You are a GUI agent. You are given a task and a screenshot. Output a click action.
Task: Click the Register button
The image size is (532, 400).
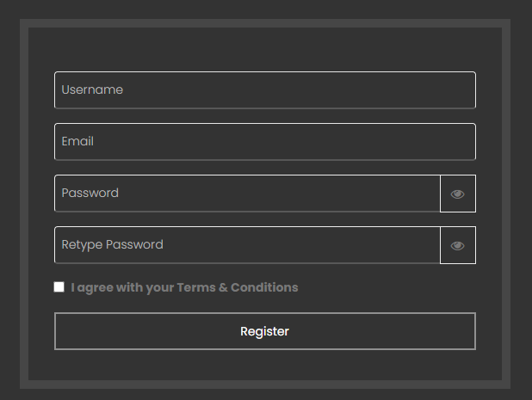click(265, 331)
